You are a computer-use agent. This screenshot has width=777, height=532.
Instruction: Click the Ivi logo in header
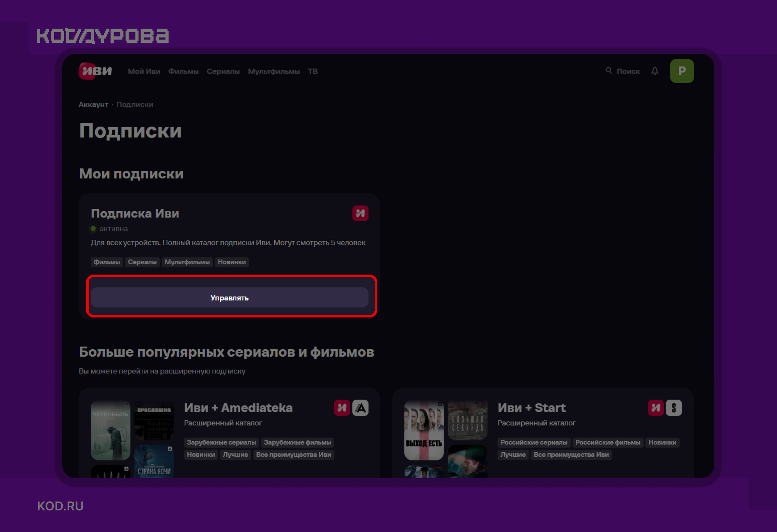pyautogui.click(x=95, y=71)
